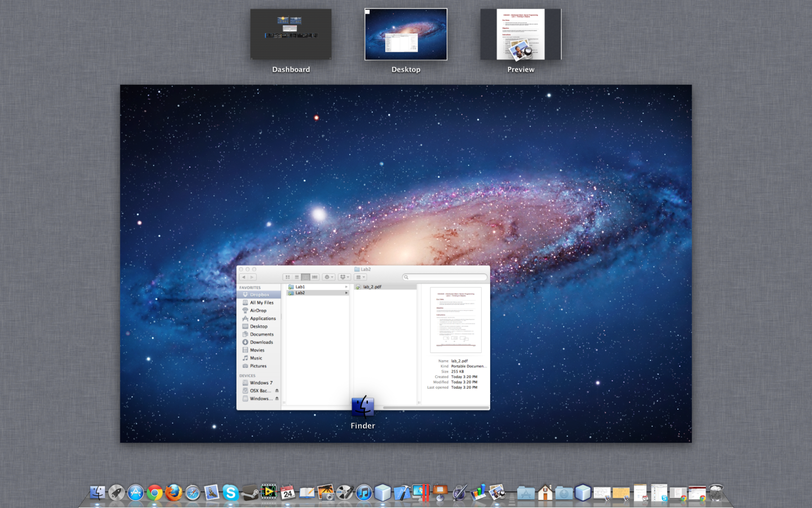The height and width of the screenshot is (508, 812).
Task: Switch Finder to list view
Action: coord(297,277)
